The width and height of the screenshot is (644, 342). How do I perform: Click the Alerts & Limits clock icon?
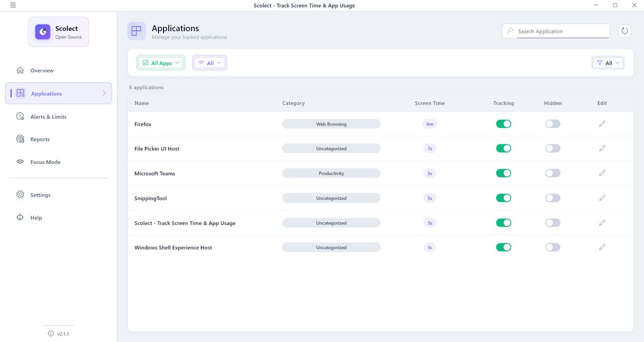coord(20,116)
